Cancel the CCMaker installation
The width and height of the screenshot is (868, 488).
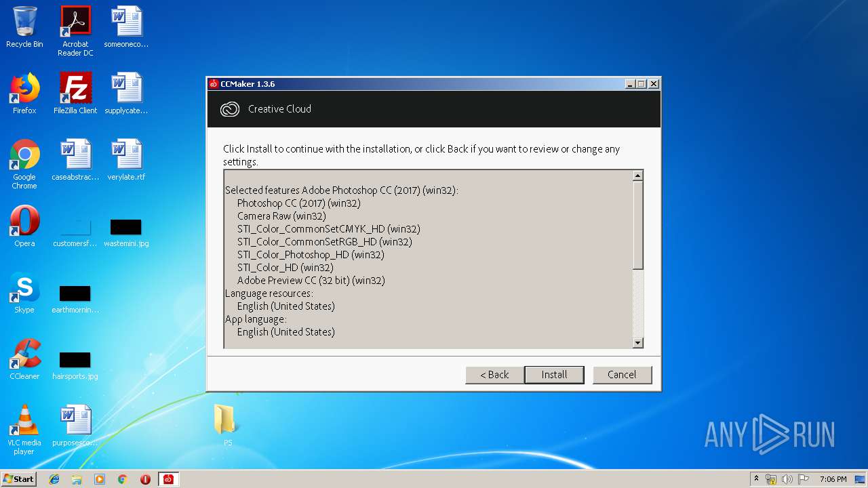point(622,375)
